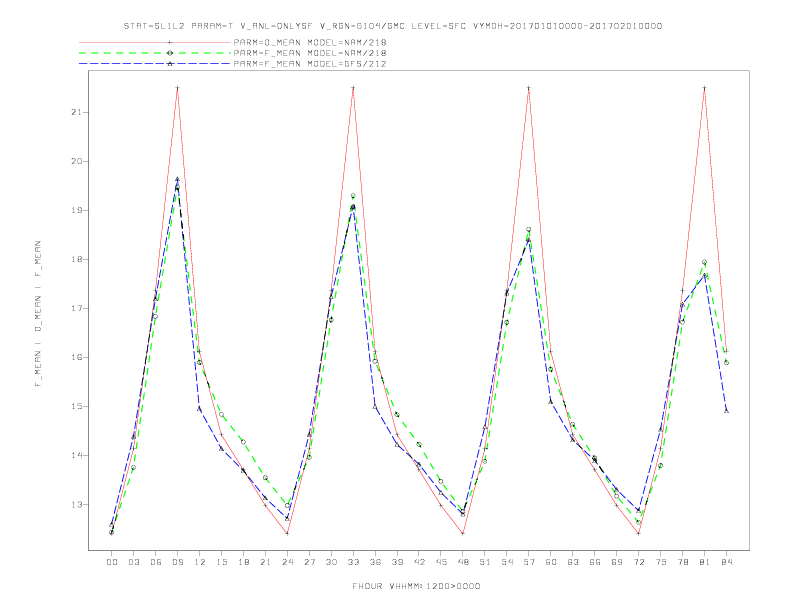Click x-axis forecast hour label 60
The image size is (792, 612).
pos(551,562)
